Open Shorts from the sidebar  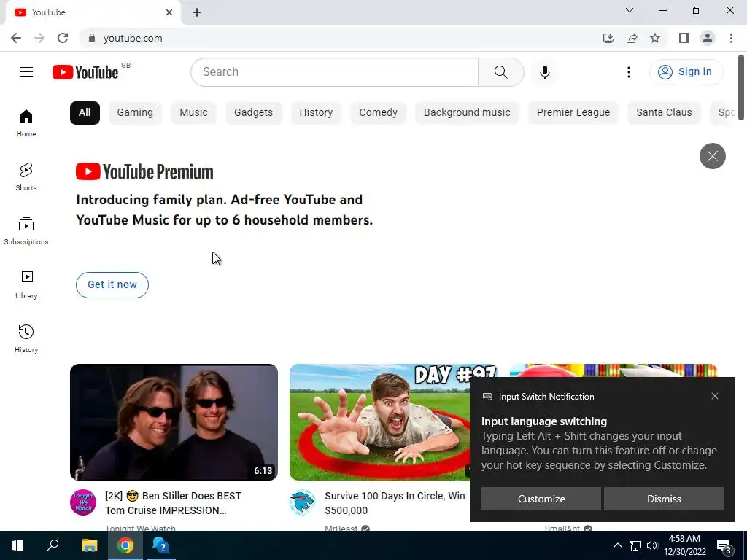(26, 176)
